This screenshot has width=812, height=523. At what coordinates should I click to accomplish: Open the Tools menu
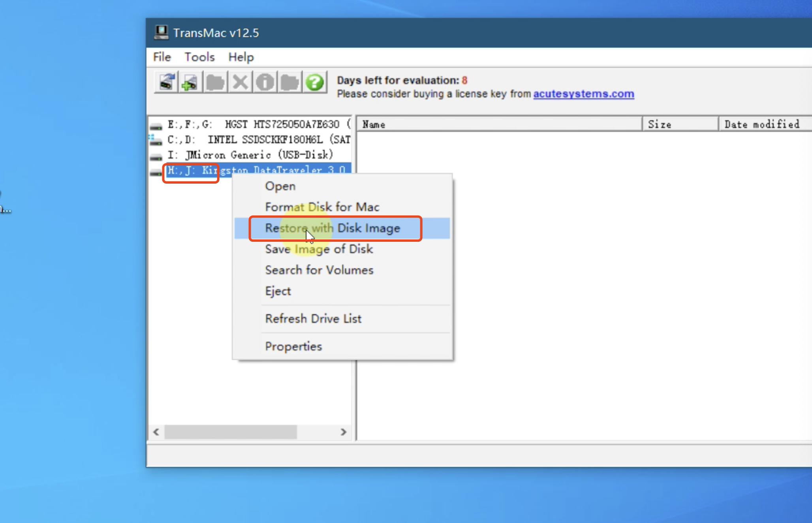click(199, 57)
